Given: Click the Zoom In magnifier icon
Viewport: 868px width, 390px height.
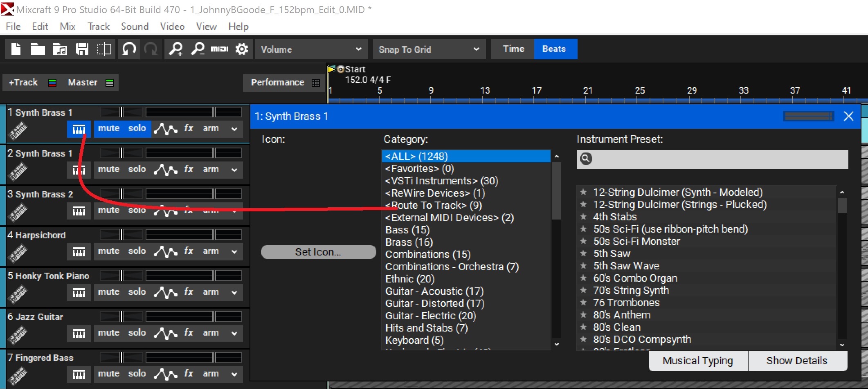Looking at the screenshot, I should click(x=176, y=49).
